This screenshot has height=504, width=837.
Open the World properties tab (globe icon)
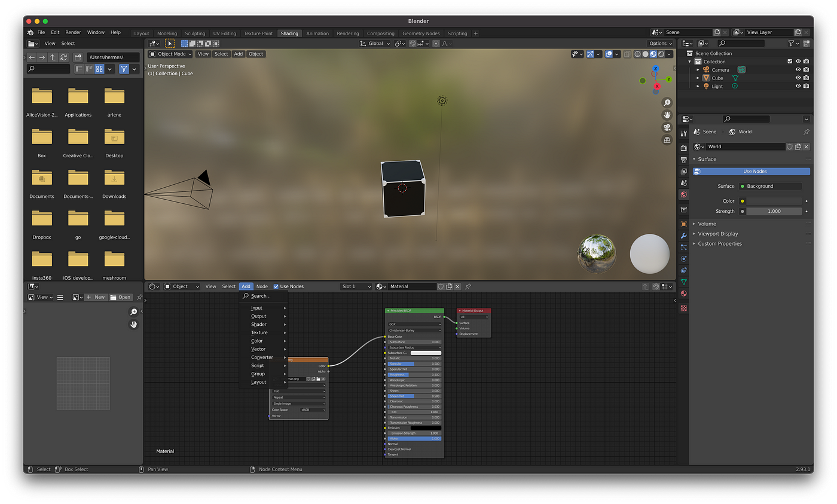point(684,195)
